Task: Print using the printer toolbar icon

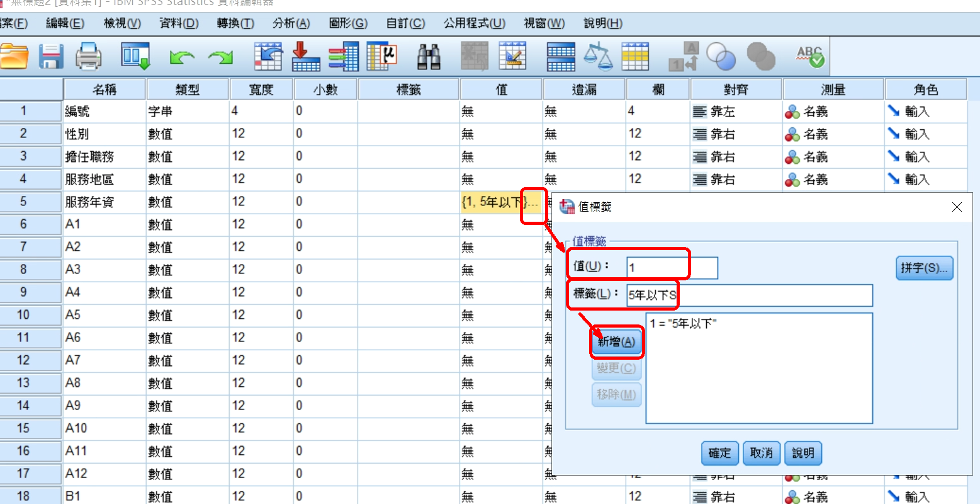Action: (88, 57)
